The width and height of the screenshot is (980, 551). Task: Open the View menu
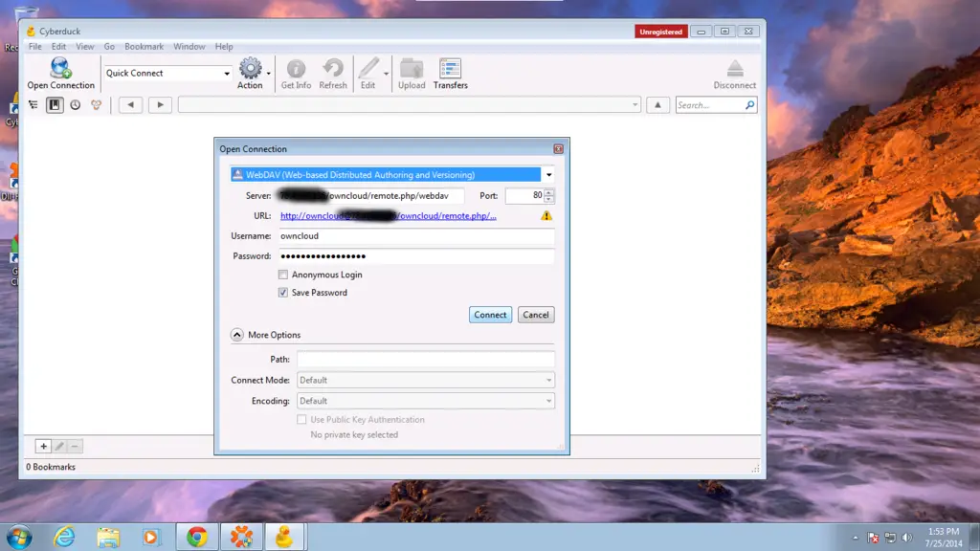(x=85, y=46)
